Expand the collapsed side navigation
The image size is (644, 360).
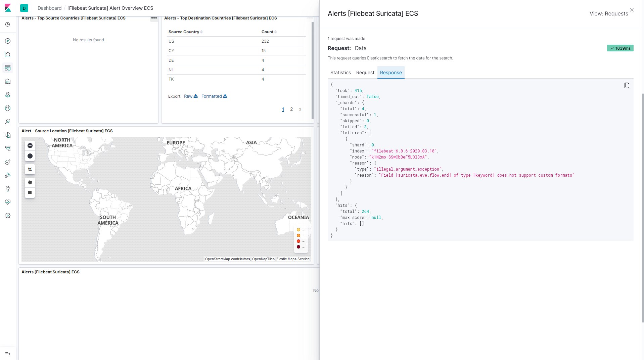[8, 354]
